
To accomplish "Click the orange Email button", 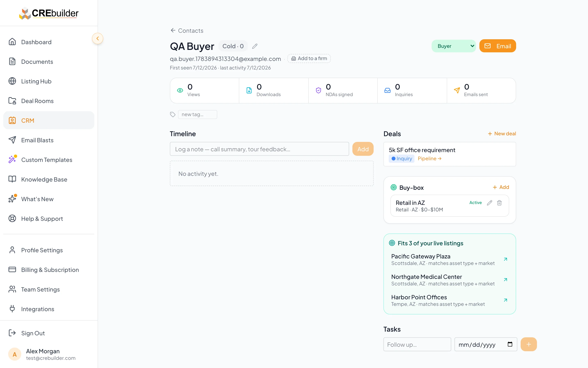I will 498,46.
